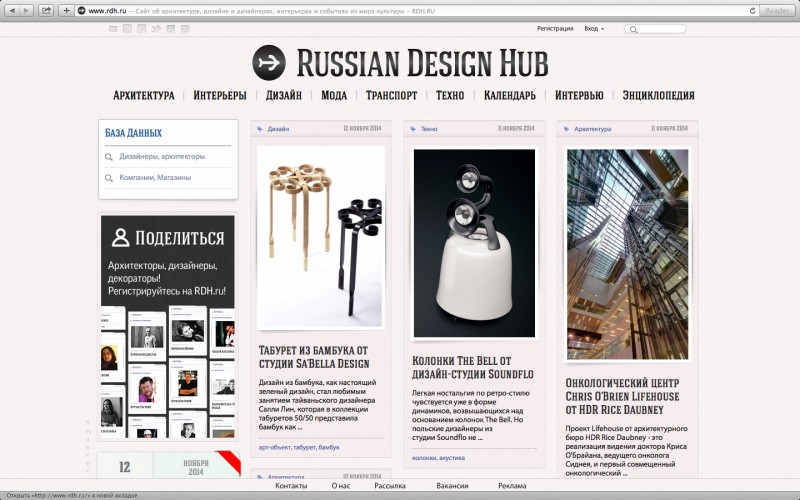Open the Транспорт menu item
Image resolution: width=800 pixels, height=500 pixels.
click(x=391, y=95)
